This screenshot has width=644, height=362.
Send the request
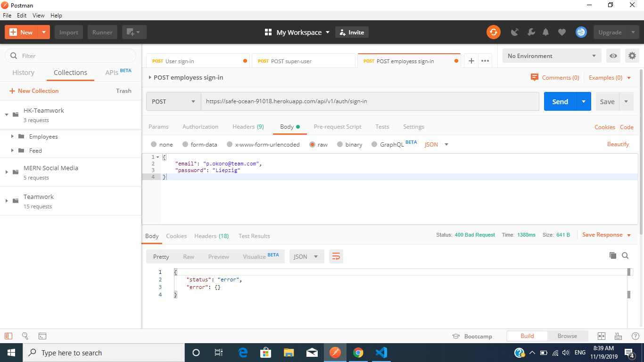pyautogui.click(x=560, y=101)
